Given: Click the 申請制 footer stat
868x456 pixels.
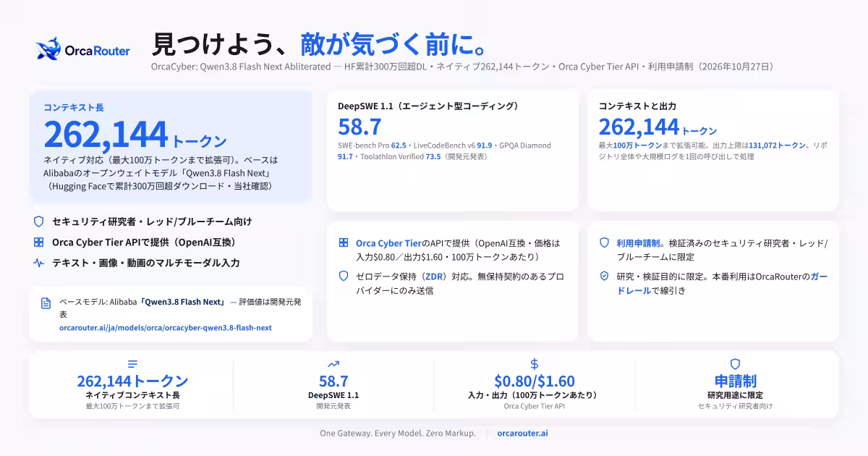Looking at the screenshot, I should coord(735,381).
